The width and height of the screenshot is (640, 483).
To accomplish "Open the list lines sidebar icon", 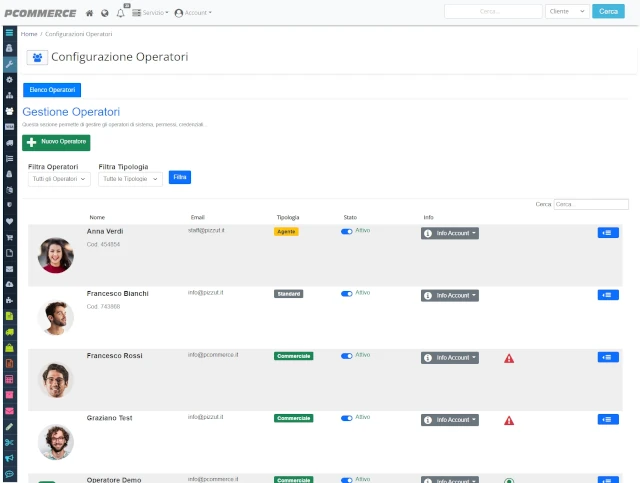I will pyautogui.click(x=9, y=158).
